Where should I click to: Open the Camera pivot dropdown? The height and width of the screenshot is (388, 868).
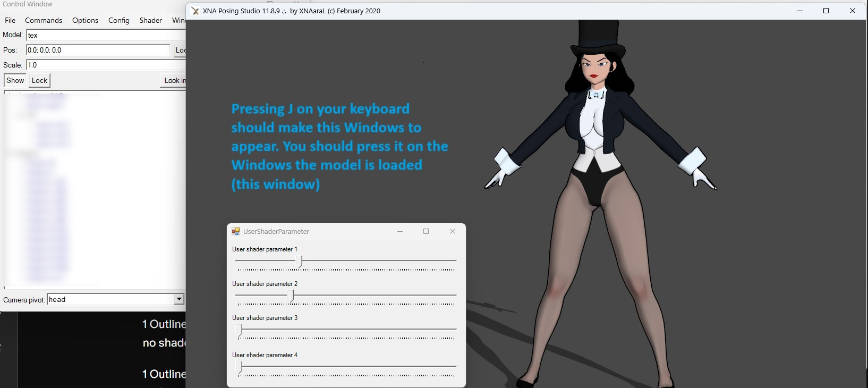pos(179,299)
